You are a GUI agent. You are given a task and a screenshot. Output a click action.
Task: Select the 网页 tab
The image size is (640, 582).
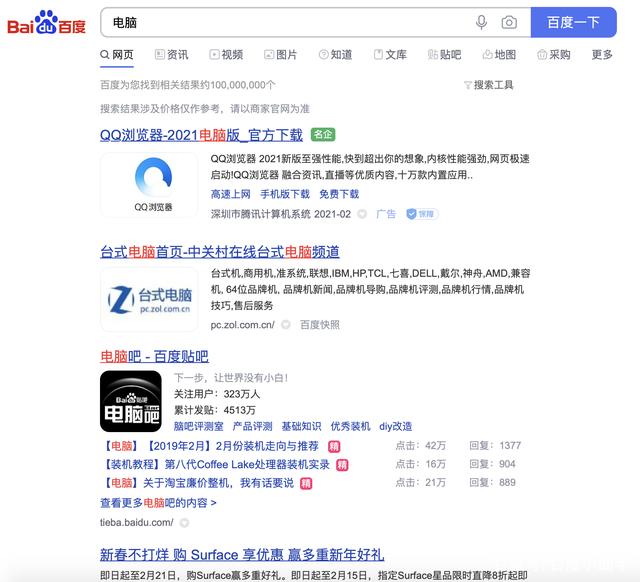coord(117,55)
